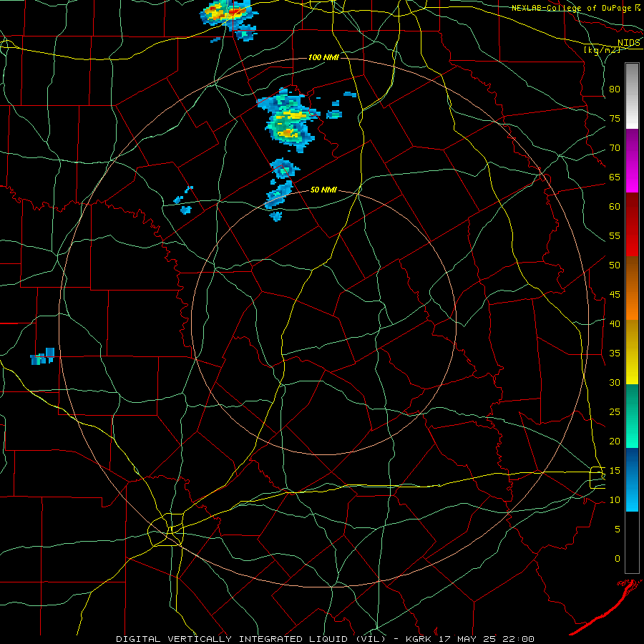Click the color scale value 30
The width and height of the screenshot is (644, 644).
[x=615, y=382]
